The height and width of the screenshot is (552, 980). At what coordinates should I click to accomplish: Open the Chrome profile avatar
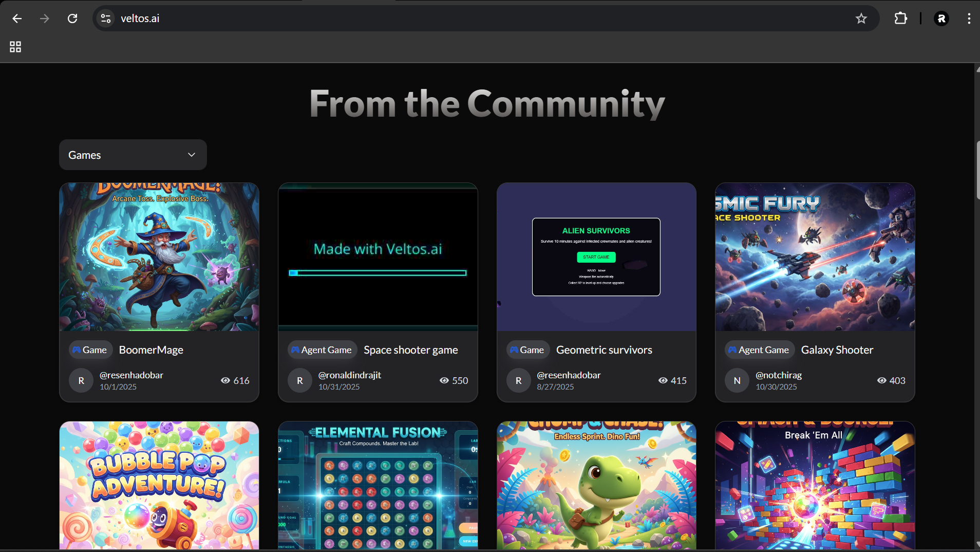[x=941, y=19]
